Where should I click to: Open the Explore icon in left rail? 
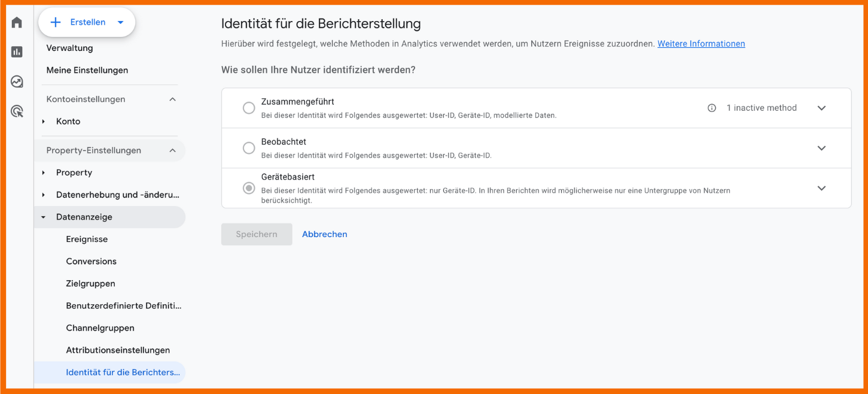[17, 81]
